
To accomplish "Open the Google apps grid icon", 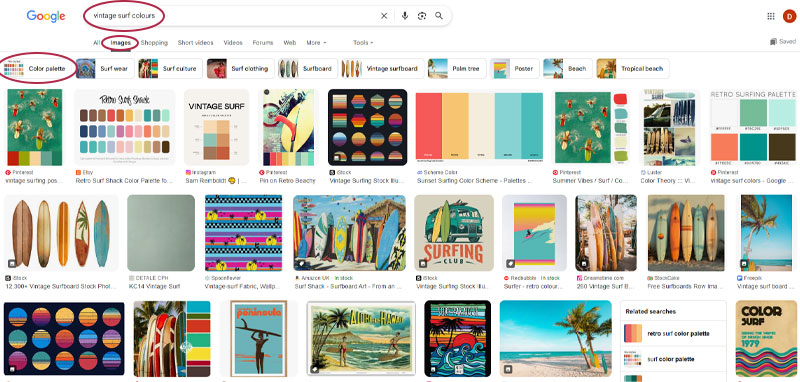I will tap(771, 16).
